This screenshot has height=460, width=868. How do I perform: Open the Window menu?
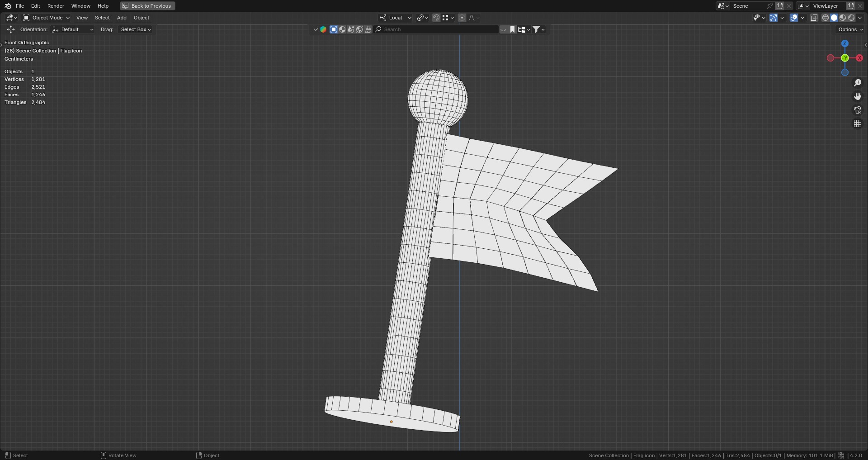[81, 6]
